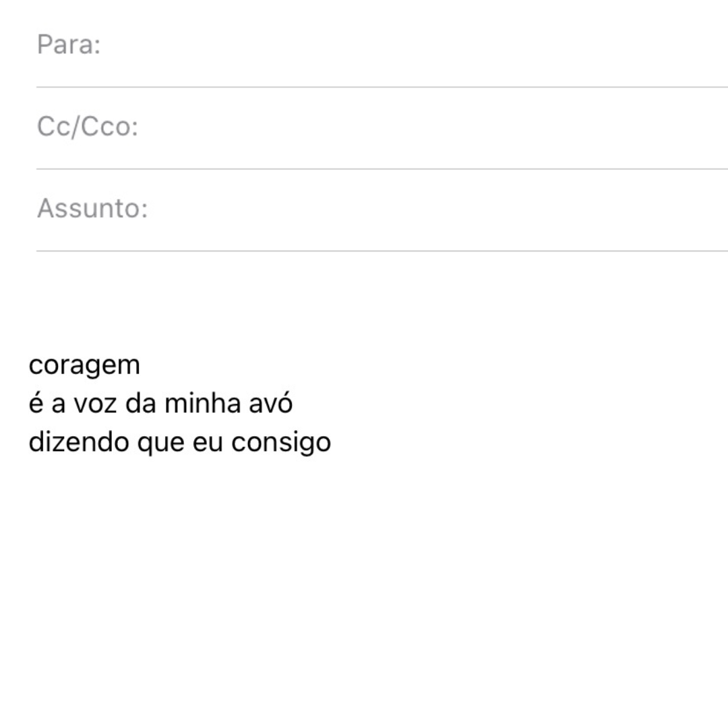Focus the empty input area beside Cc/Cco

(431, 127)
